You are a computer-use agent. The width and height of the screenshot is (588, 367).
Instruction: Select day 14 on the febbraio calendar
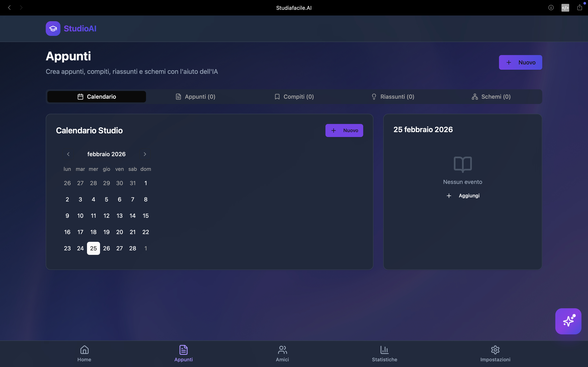point(133,216)
